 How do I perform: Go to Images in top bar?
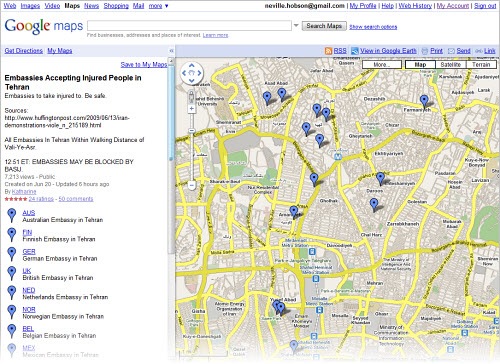pos(30,6)
